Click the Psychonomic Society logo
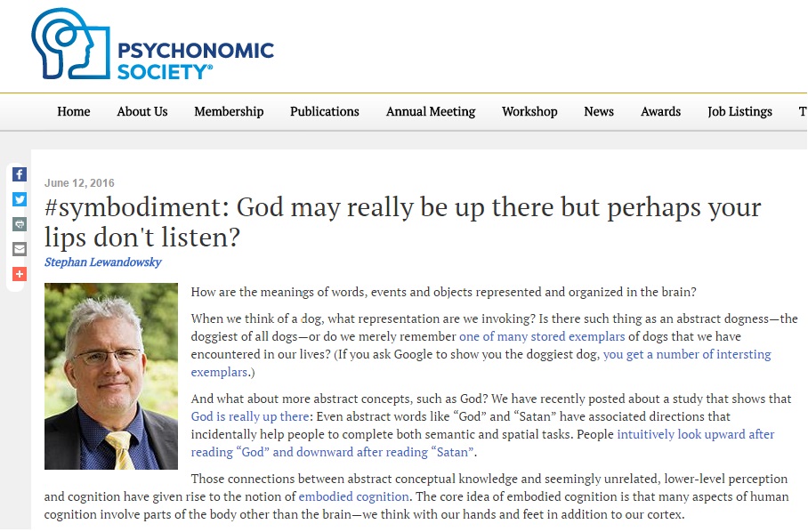 [152, 44]
